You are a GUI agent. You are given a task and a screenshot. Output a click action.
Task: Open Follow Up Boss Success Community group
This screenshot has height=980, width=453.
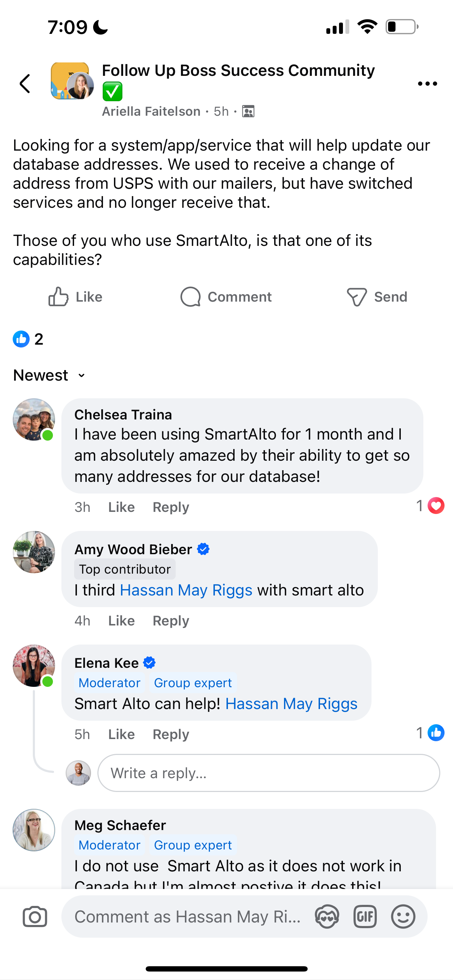tap(238, 71)
